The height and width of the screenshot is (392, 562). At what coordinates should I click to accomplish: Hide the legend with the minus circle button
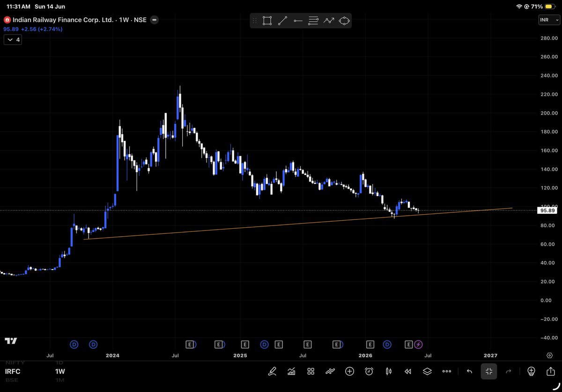point(155,20)
